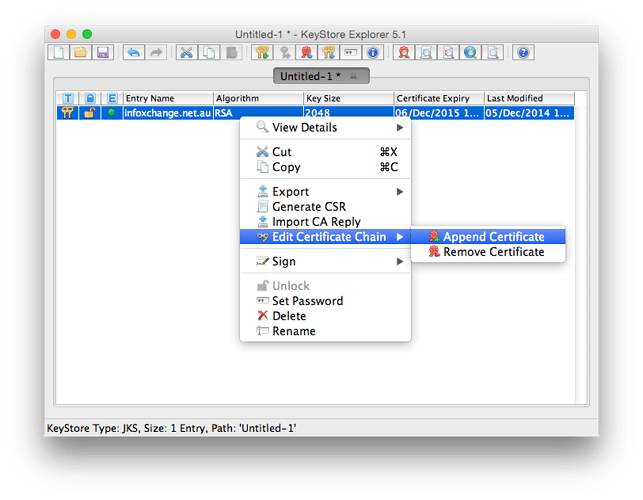643x500 pixels.
Task: Select the Unlock menu item
Action: (325, 286)
